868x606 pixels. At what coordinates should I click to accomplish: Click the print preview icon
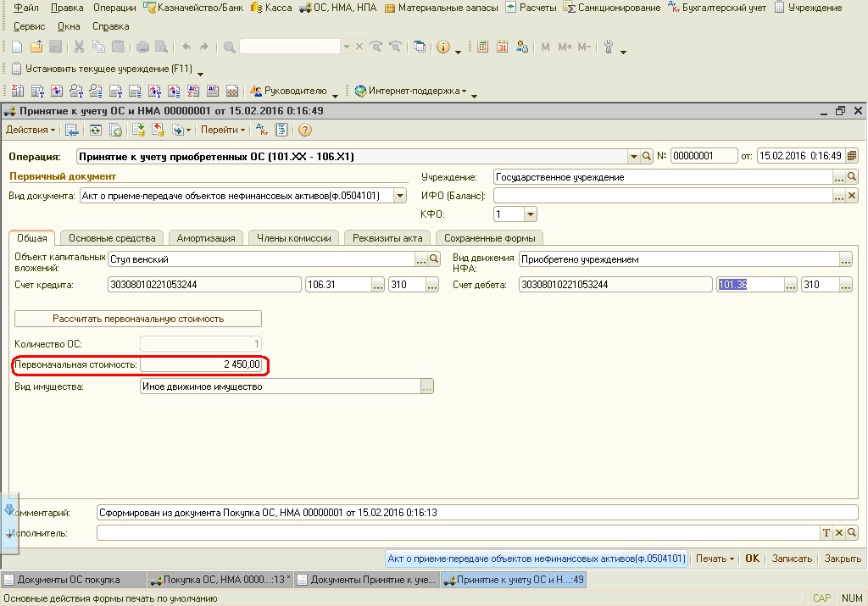pos(161,47)
